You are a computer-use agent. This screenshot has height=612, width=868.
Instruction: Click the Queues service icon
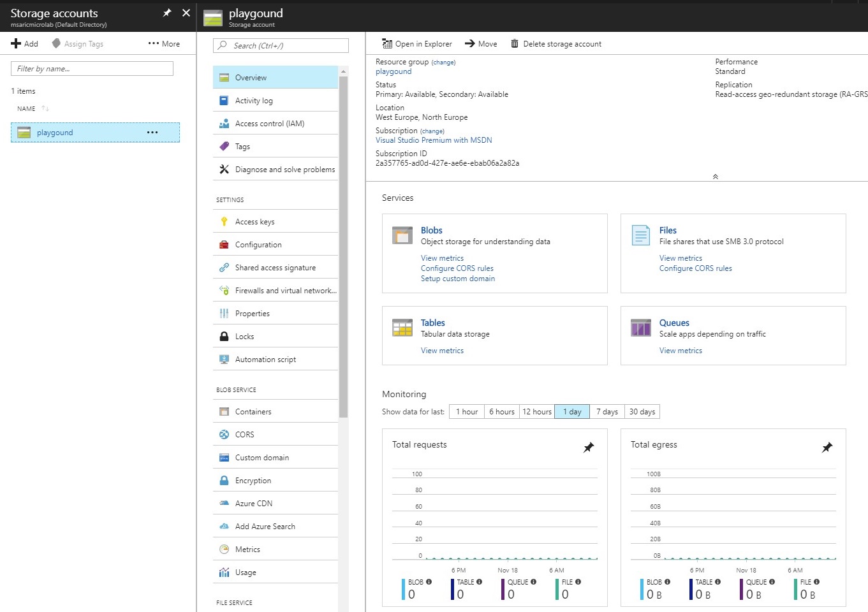(640, 328)
